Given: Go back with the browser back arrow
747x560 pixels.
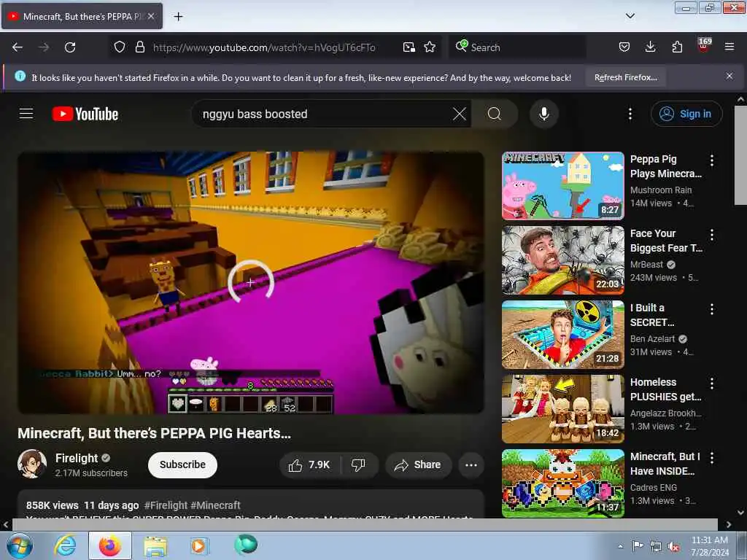Looking at the screenshot, I should pyautogui.click(x=18, y=47).
